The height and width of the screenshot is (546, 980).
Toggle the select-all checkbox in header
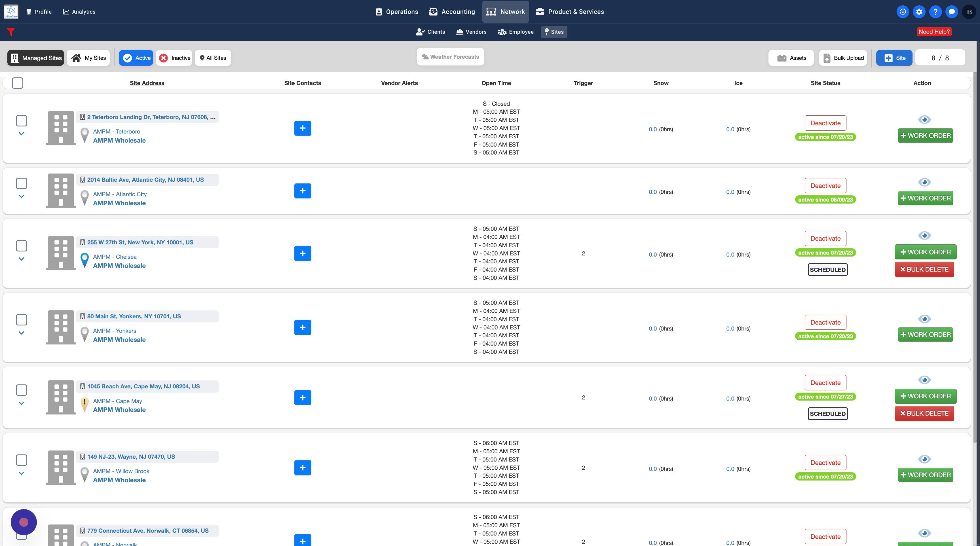pyautogui.click(x=18, y=83)
